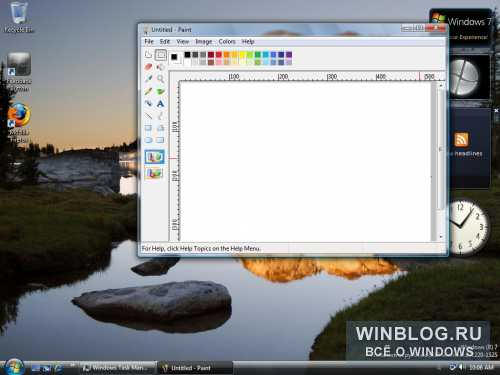Select the Free-Form Select tool
This screenshot has width=500, height=375.
click(x=148, y=54)
